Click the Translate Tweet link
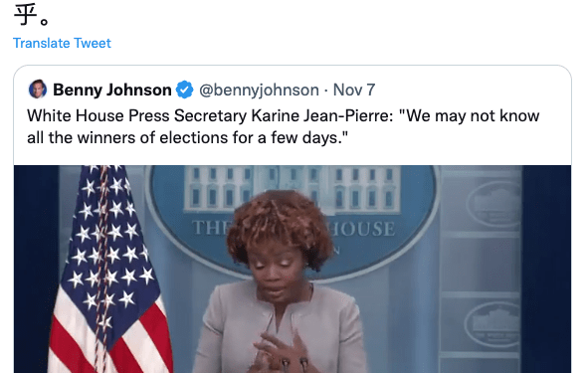The height and width of the screenshot is (373, 588). 62,43
